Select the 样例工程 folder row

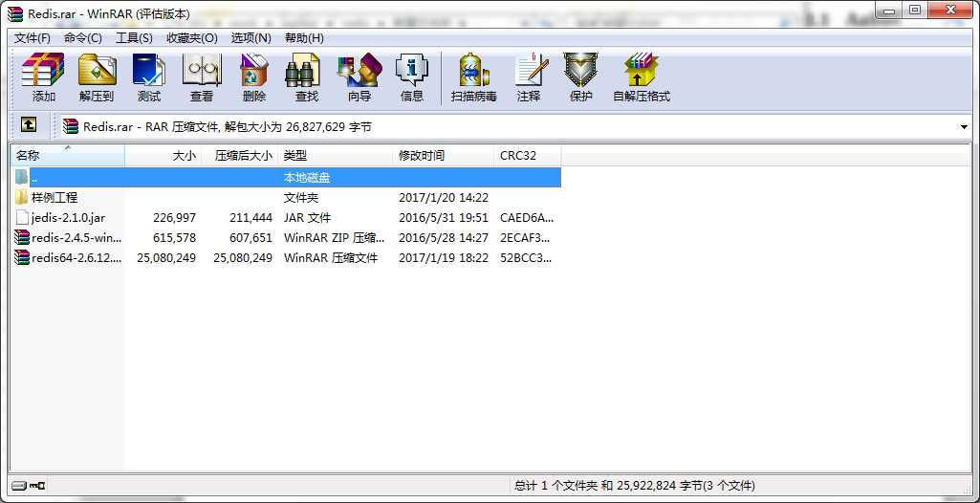[286, 197]
